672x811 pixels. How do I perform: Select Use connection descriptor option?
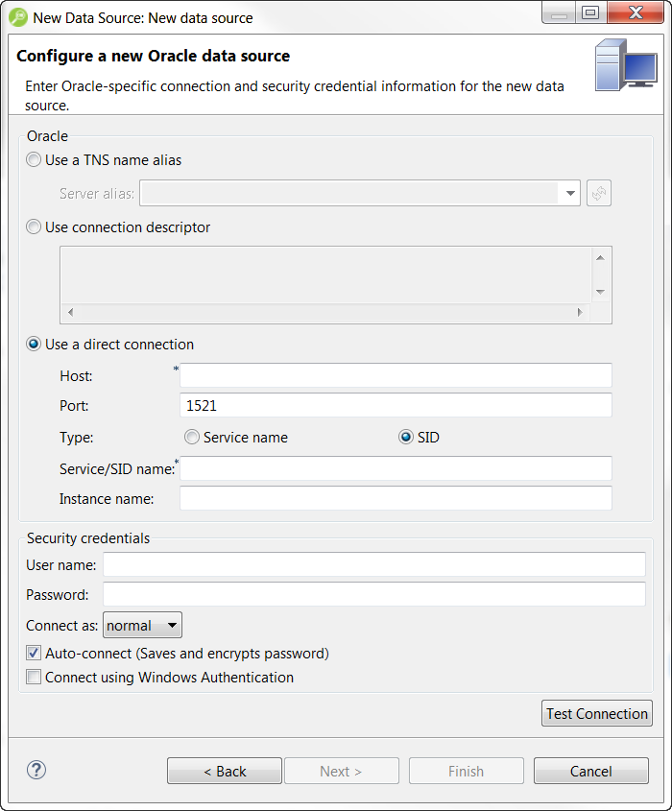35,227
